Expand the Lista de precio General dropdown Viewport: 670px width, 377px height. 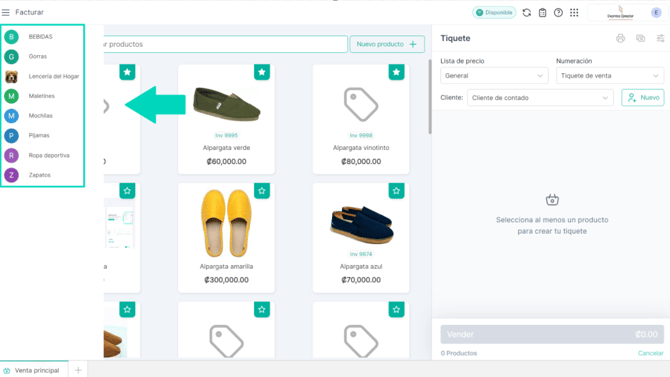click(494, 76)
